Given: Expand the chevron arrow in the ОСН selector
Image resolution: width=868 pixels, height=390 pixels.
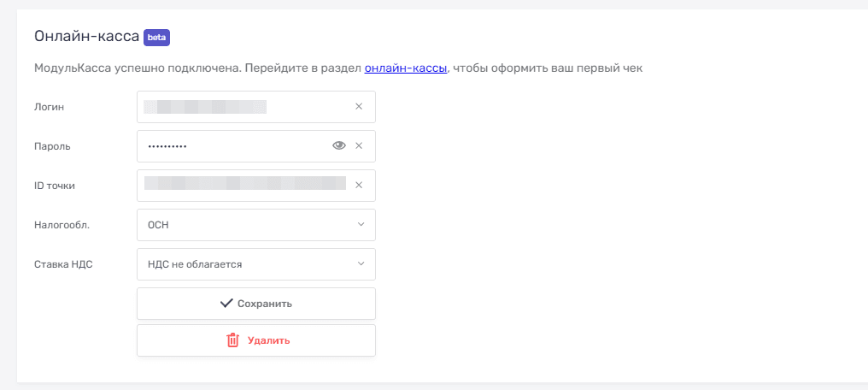Looking at the screenshot, I should (x=361, y=225).
